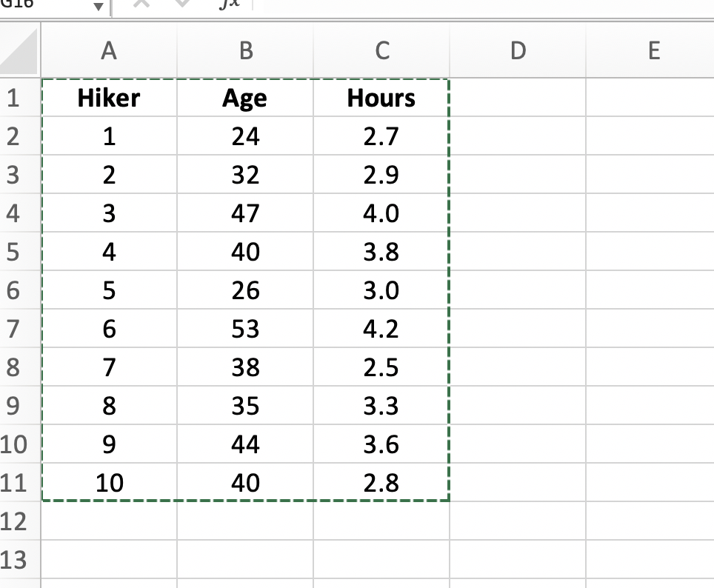Select row 5 header
714x588 pixels.
[20, 251]
